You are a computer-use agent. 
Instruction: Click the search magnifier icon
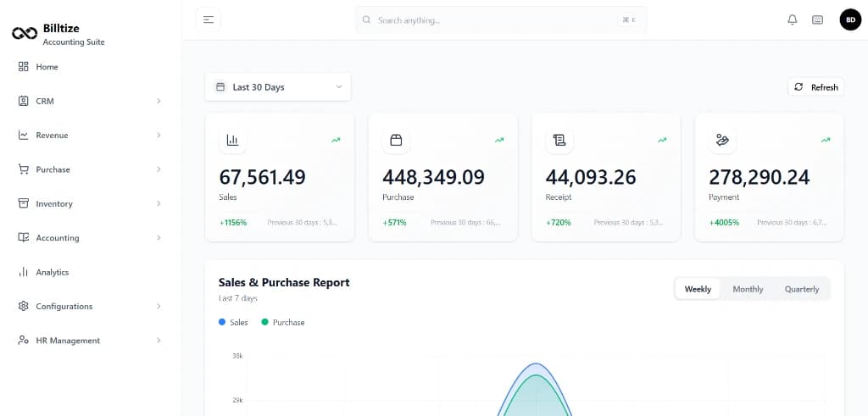[x=366, y=20]
